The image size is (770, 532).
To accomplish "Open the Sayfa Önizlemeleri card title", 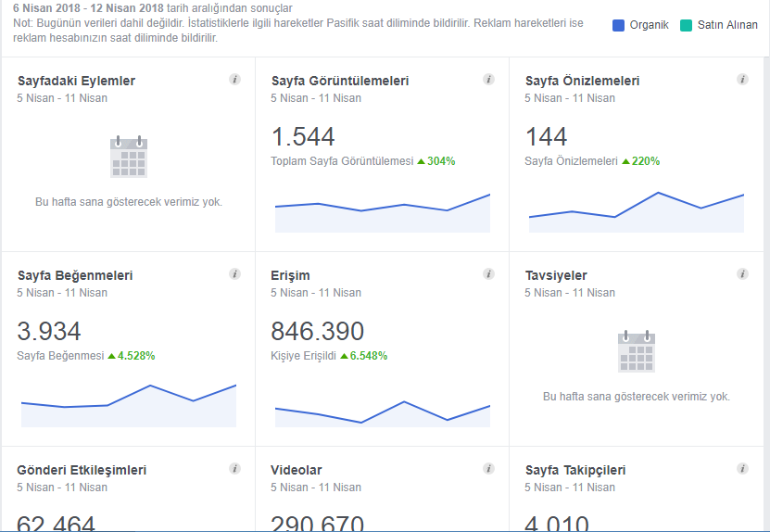I will [x=583, y=81].
